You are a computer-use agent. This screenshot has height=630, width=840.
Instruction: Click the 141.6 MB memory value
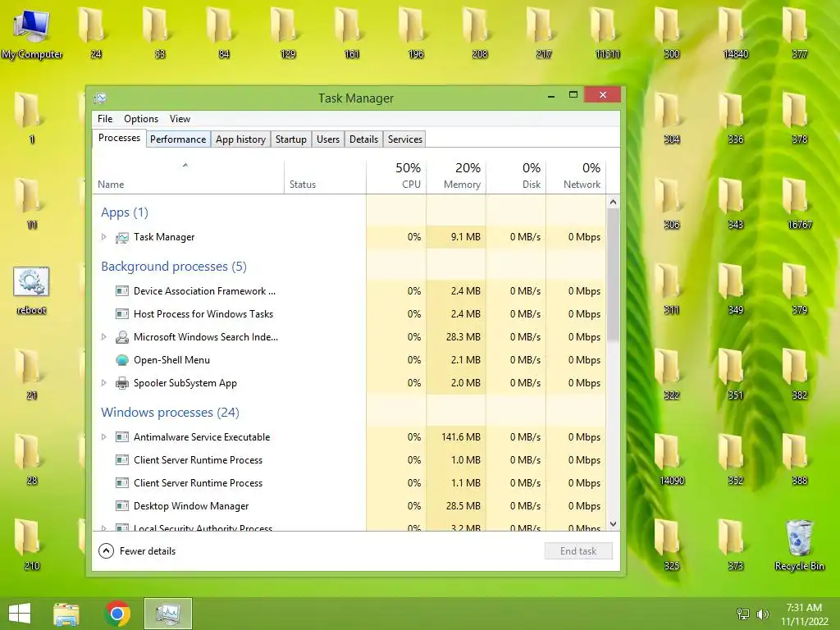[461, 437]
